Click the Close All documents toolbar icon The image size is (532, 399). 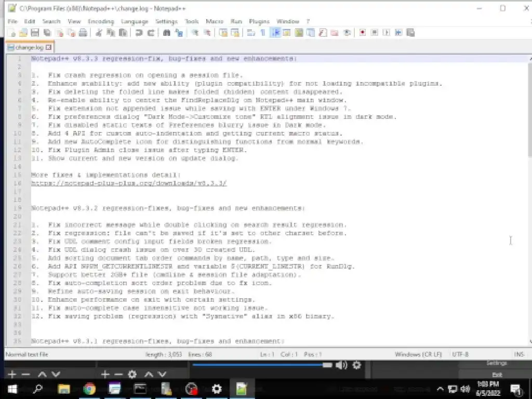tap(71, 33)
